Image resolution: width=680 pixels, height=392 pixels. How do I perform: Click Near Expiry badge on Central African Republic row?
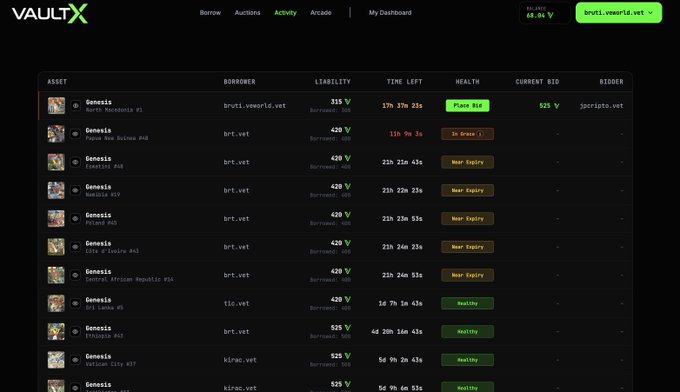pos(468,275)
